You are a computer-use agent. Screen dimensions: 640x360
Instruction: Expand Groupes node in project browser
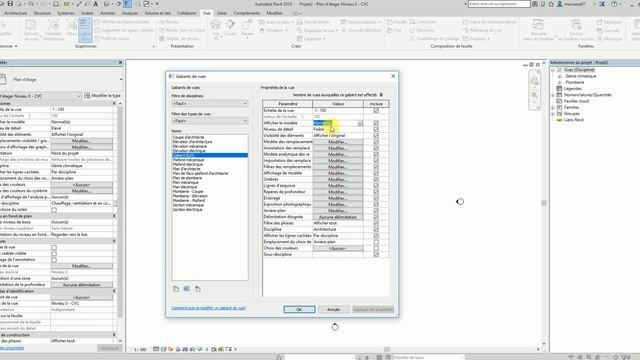553,113
